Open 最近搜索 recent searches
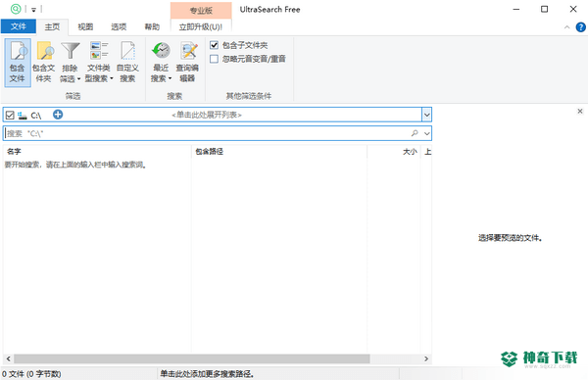The image size is (588, 380). click(x=161, y=63)
